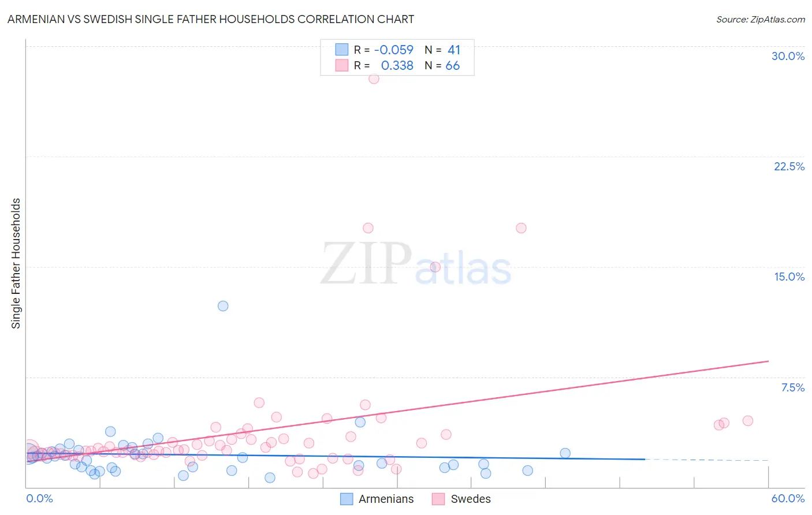
Task: Click the N = 66 value in legend
Action: click(x=442, y=65)
